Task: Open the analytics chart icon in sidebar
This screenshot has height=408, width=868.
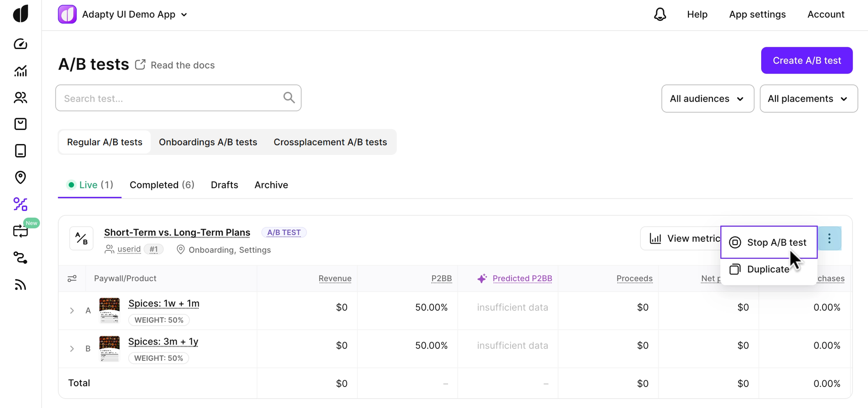Action: tap(20, 71)
